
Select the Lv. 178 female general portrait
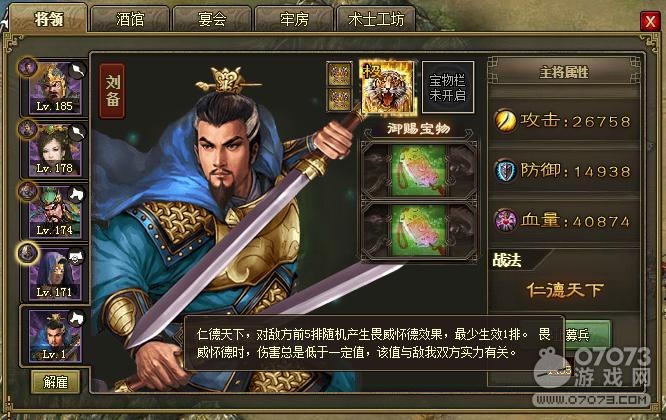pyautogui.click(x=55, y=150)
